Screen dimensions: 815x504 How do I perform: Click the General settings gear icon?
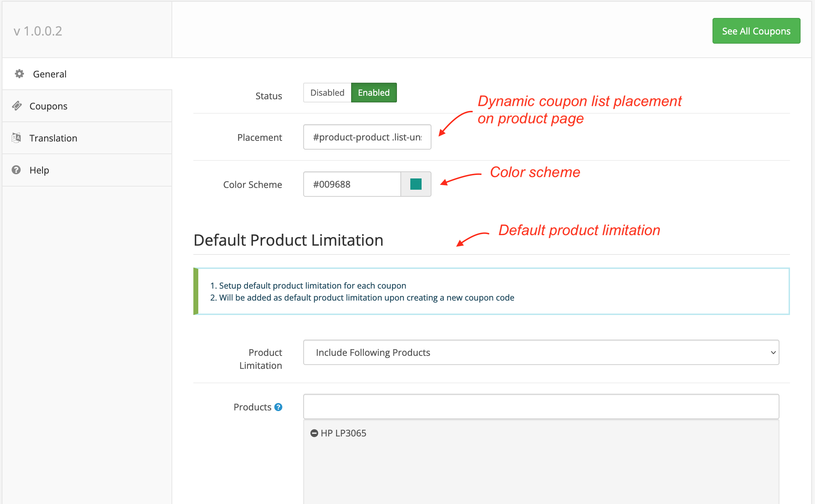click(19, 74)
